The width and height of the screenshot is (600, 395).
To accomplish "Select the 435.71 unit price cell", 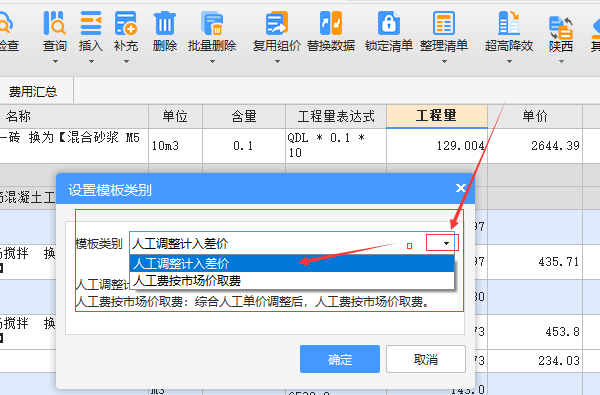I will click(535, 262).
